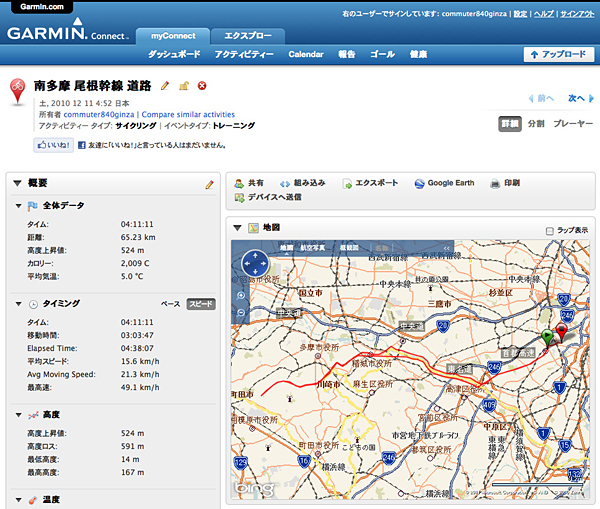Image resolution: width=600 pixels, height=509 pixels.
Task: Open Compare similar activities link
Action: (x=188, y=114)
